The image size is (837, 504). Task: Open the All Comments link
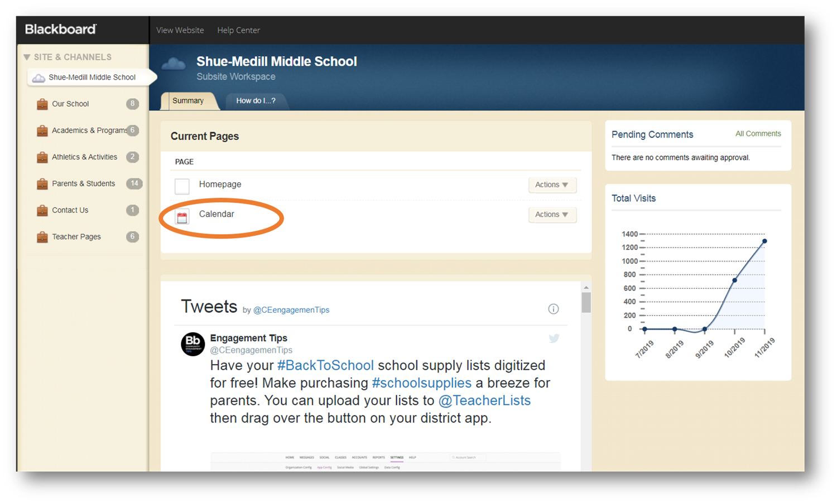click(x=758, y=134)
